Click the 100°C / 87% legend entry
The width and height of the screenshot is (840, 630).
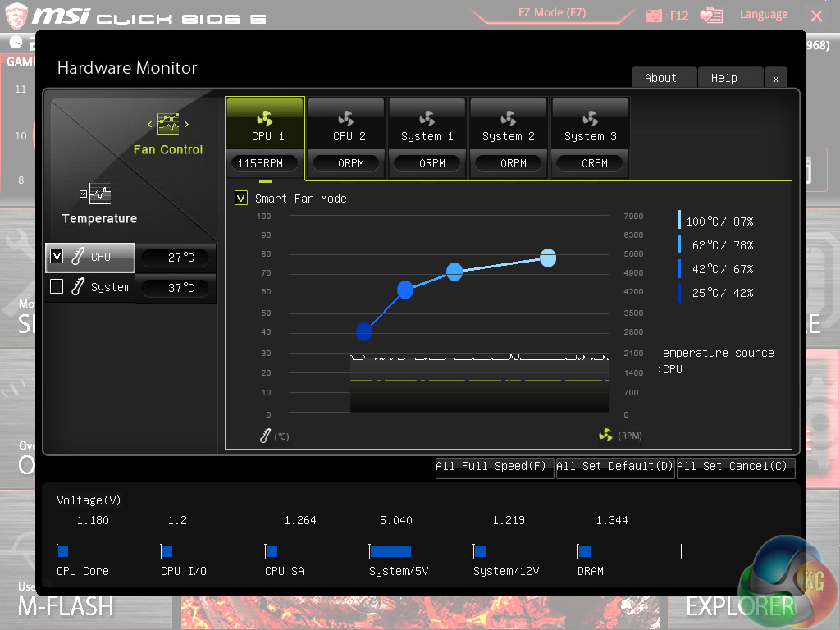tap(716, 221)
